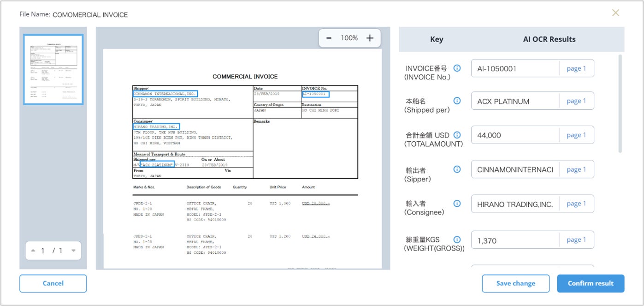Open page 1 link for WEIGHT(GROSS)

click(x=576, y=240)
